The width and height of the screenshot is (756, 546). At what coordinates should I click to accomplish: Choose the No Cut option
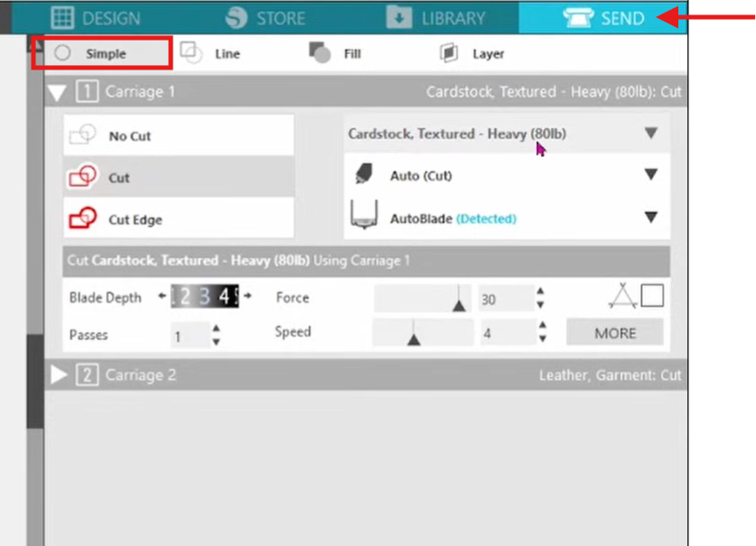tap(178, 136)
